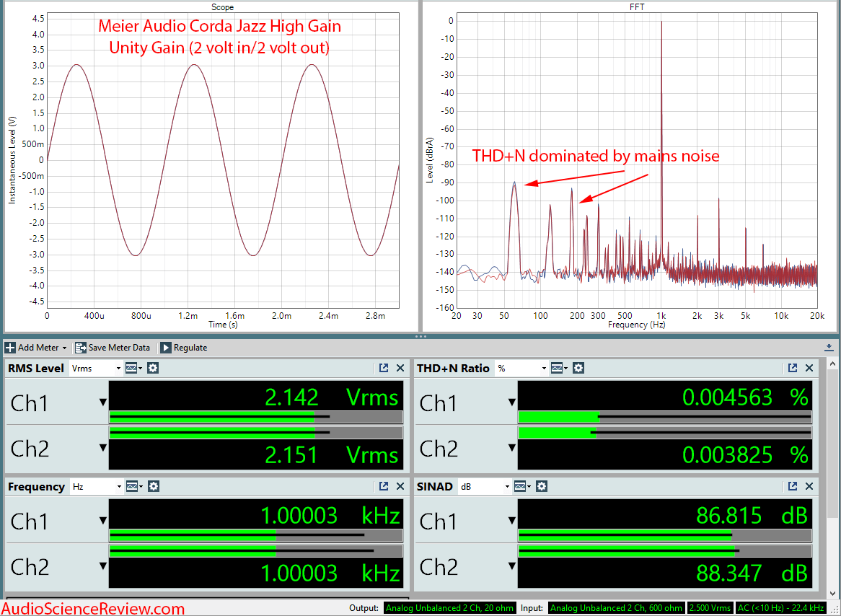Expand the Ch2 arrow in RMS Level
Screen dimensions: 841x616
(x=102, y=447)
